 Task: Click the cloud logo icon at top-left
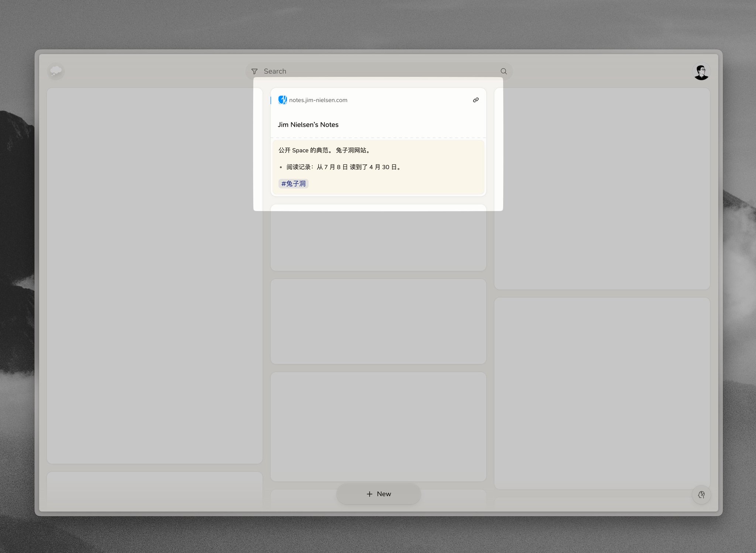click(x=56, y=71)
